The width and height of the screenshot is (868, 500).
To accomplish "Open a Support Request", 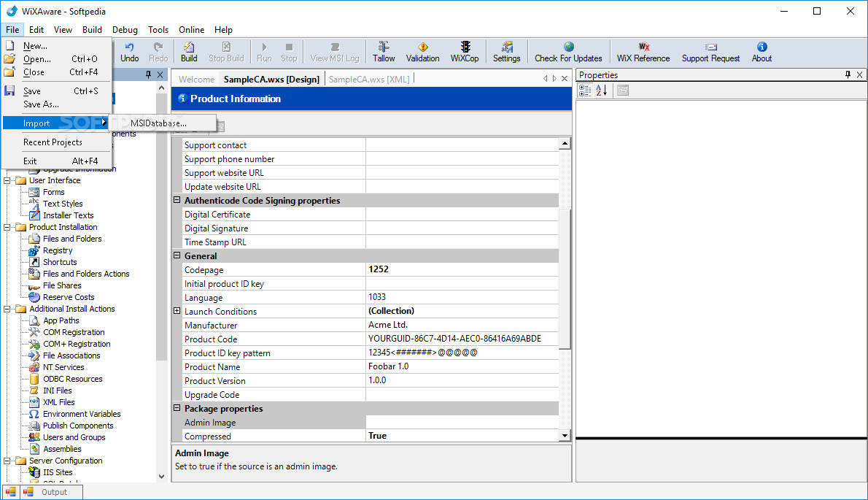I will (710, 52).
